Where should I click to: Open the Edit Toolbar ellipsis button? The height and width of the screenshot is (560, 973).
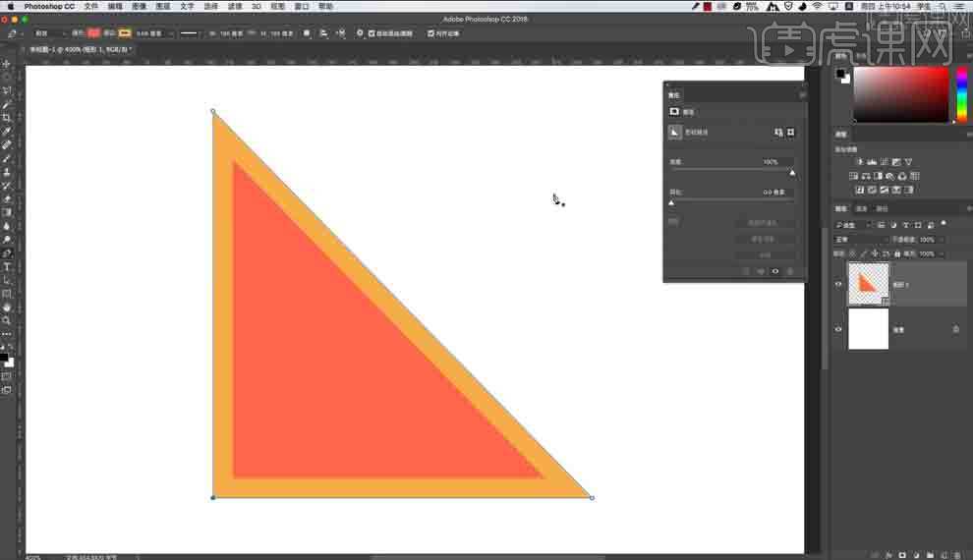pyautogui.click(x=7, y=334)
